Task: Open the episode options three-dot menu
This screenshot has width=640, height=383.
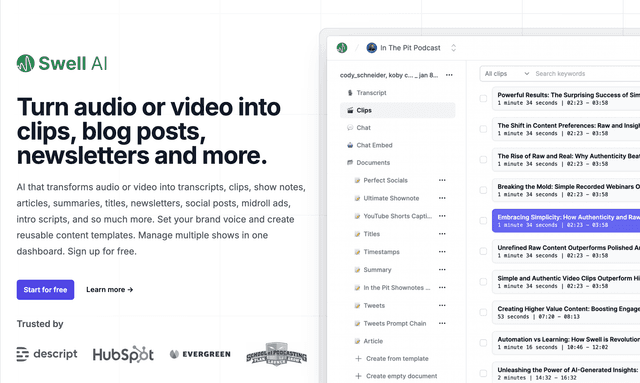Action: pos(449,75)
